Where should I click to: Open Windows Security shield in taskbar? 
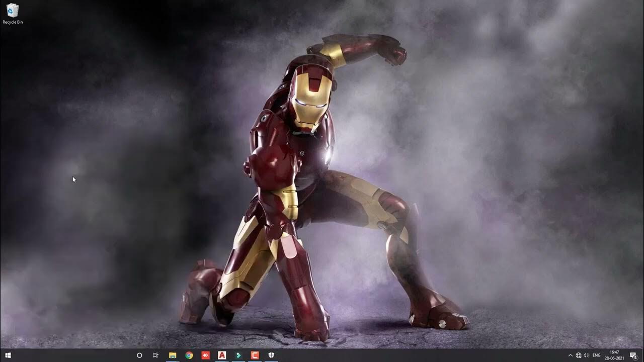coord(271,355)
